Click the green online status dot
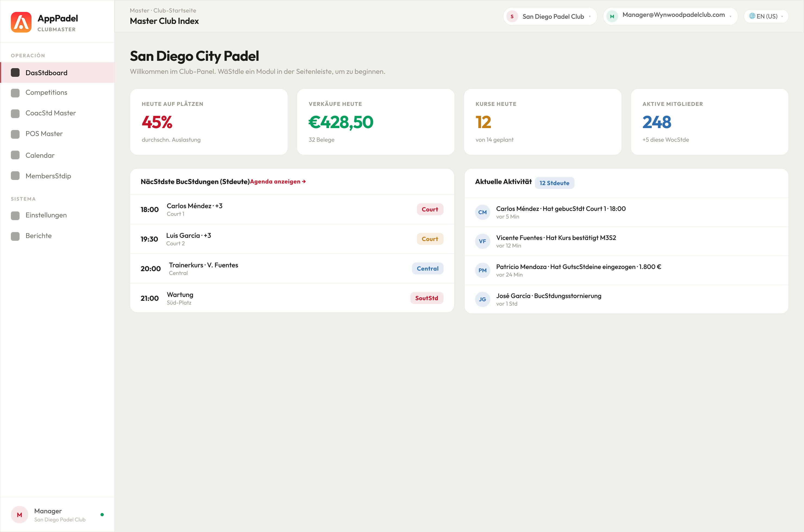This screenshot has height=532, width=804. coord(102,515)
